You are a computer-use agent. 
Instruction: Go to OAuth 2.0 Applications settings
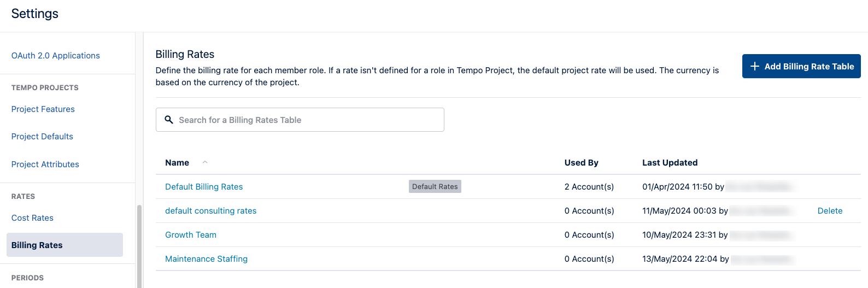click(x=56, y=56)
